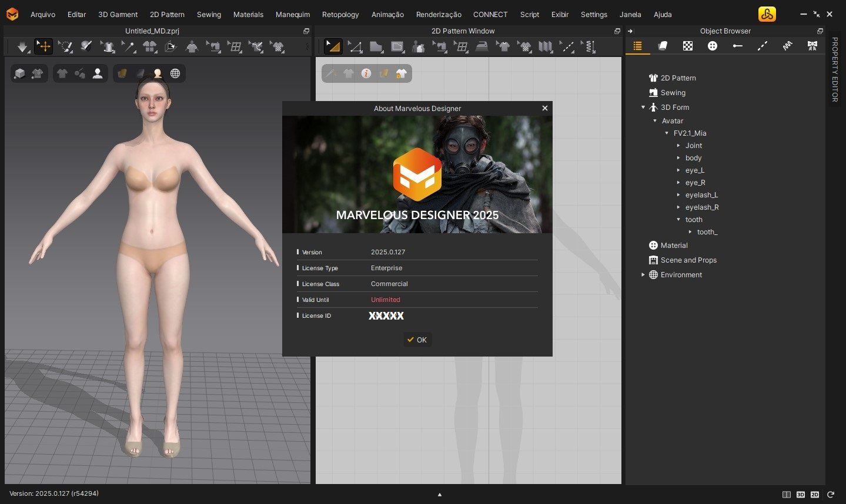Choose the Polygon pattern tool in 2D window
Viewport: 846px width, 504px height.
point(376,46)
